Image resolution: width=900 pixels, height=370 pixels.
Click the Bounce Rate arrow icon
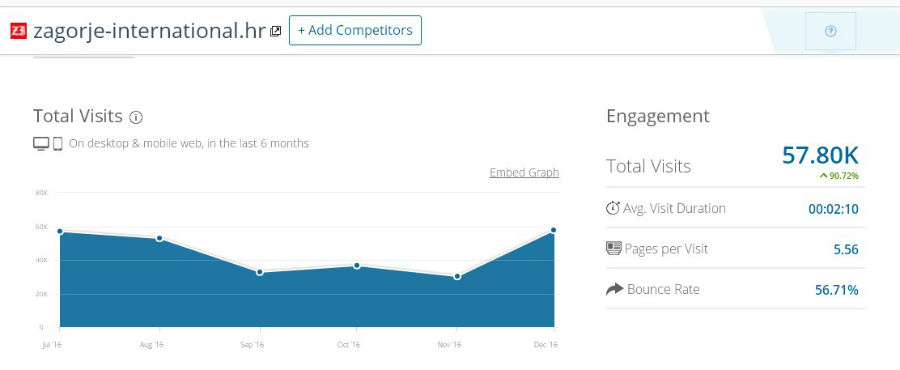pyautogui.click(x=614, y=289)
